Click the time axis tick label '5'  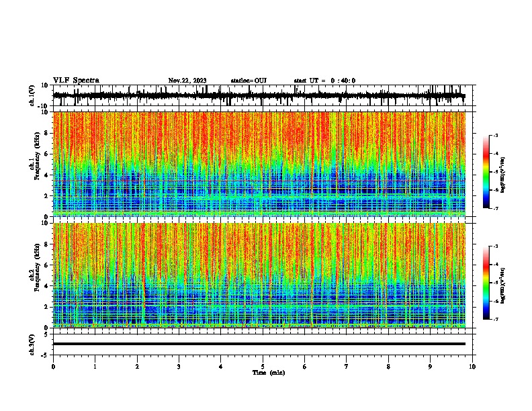point(263,367)
